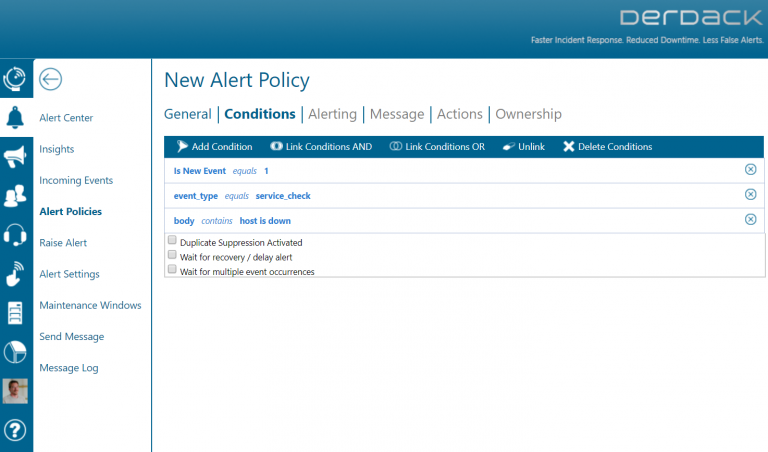The width and height of the screenshot is (768, 452).
Task: Click the touch signal hand icon
Action: [x=15, y=274]
